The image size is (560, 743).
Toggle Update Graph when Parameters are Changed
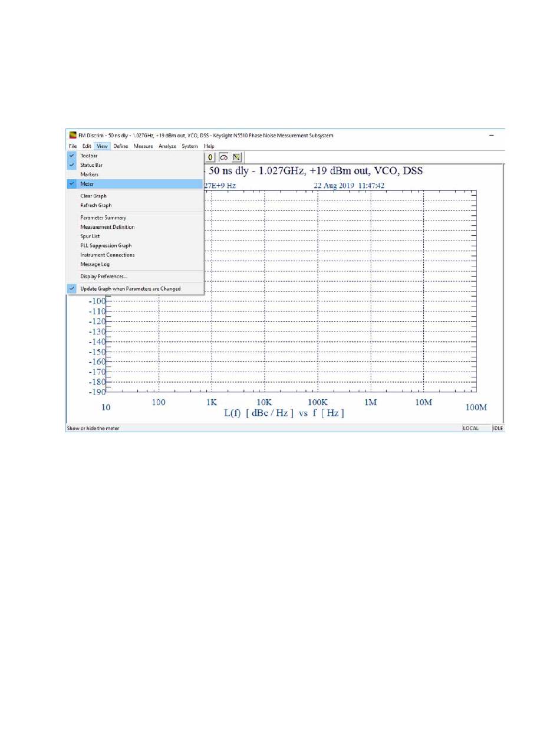[x=134, y=288]
